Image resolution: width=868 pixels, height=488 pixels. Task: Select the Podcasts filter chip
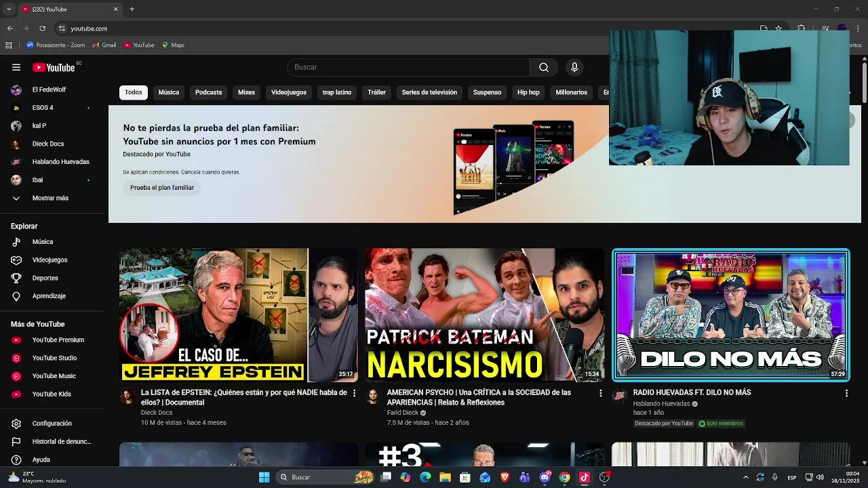pos(208,92)
